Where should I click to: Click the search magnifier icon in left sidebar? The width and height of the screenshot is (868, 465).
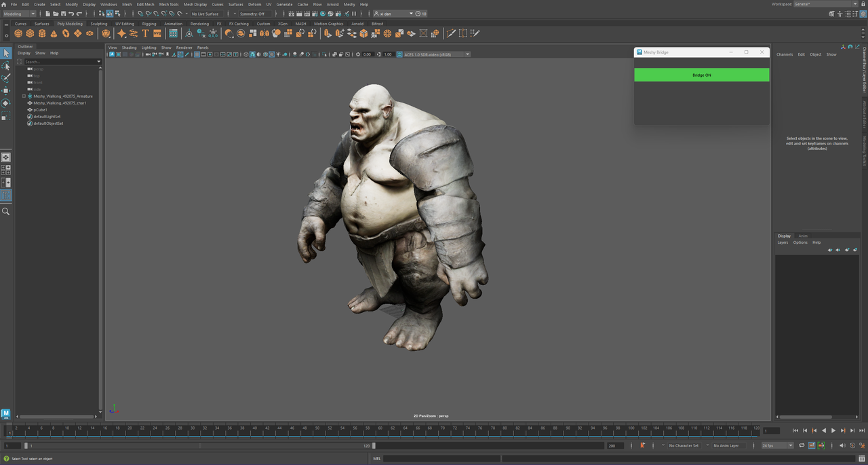pos(6,211)
